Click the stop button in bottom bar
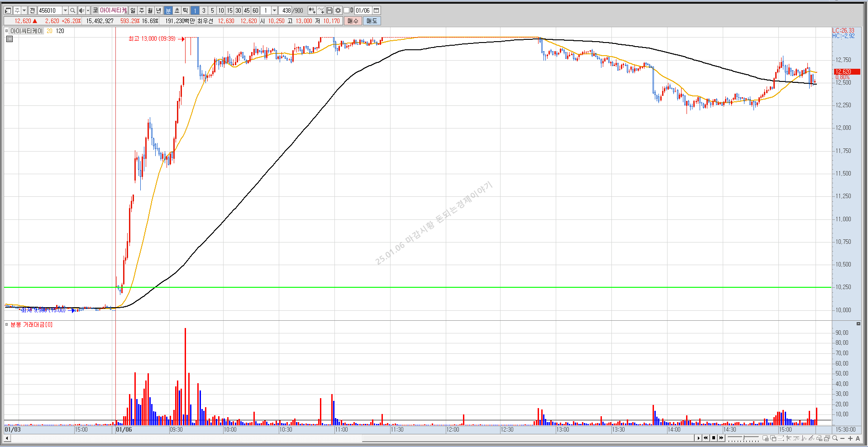Viewport: 868px width, 447px height. pos(714,438)
